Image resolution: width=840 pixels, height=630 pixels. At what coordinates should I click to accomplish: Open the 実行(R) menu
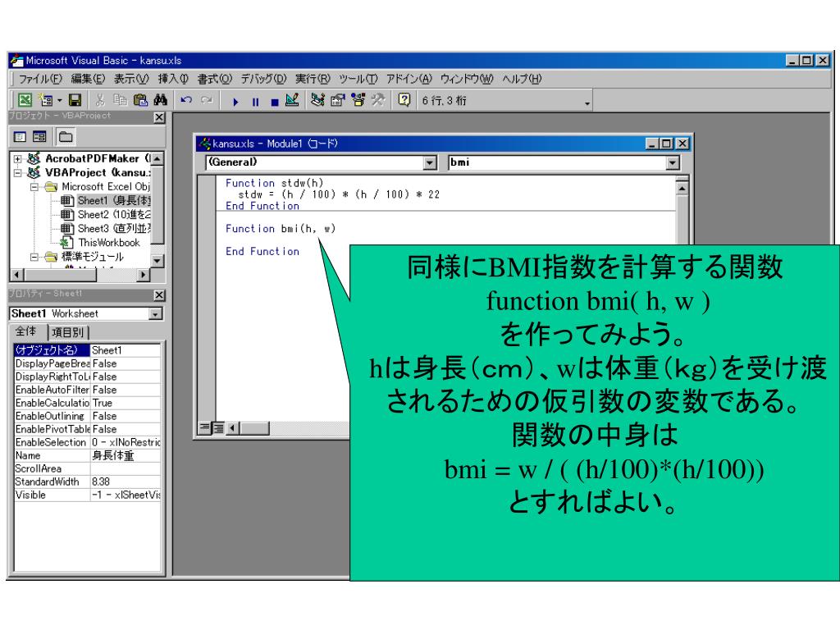[x=313, y=80]
